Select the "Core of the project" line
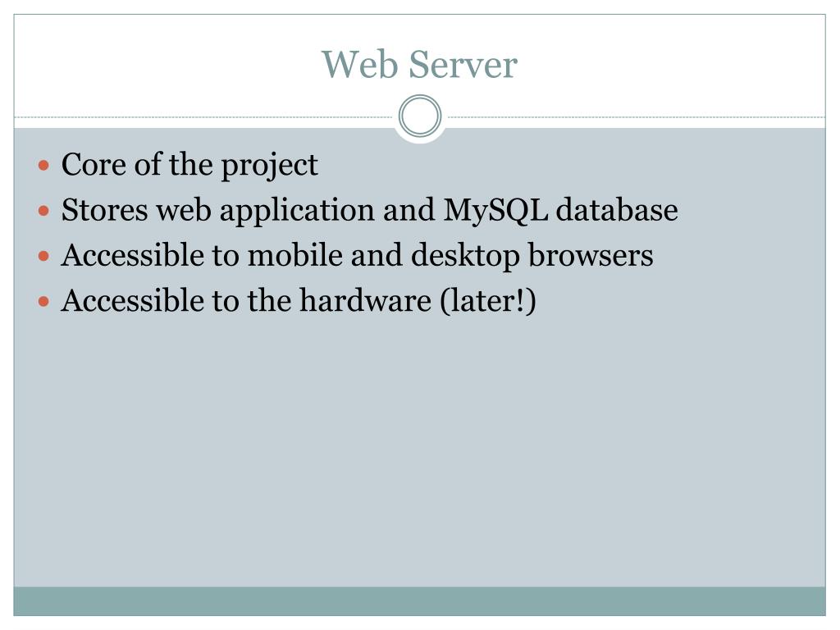840x630 pixels. pyautogui.click(x=189, y=165)
